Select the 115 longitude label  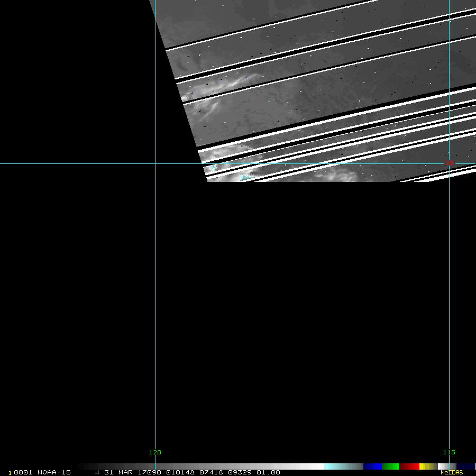448,452
